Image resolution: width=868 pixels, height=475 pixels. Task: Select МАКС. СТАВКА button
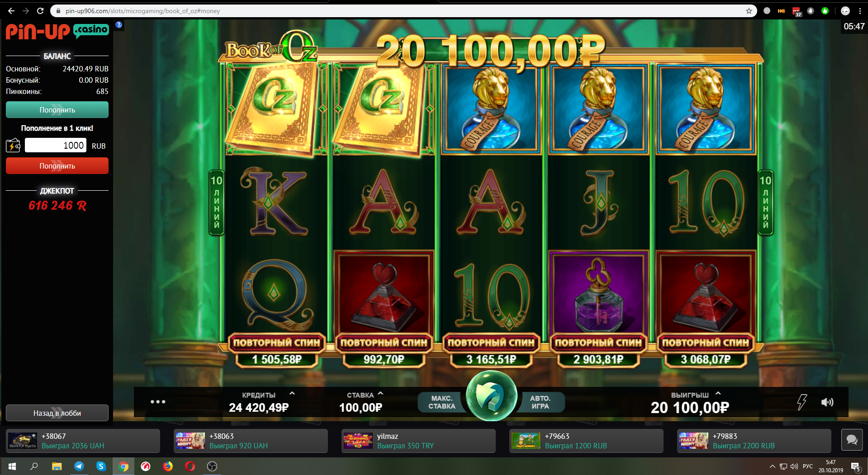pos(441,402)
